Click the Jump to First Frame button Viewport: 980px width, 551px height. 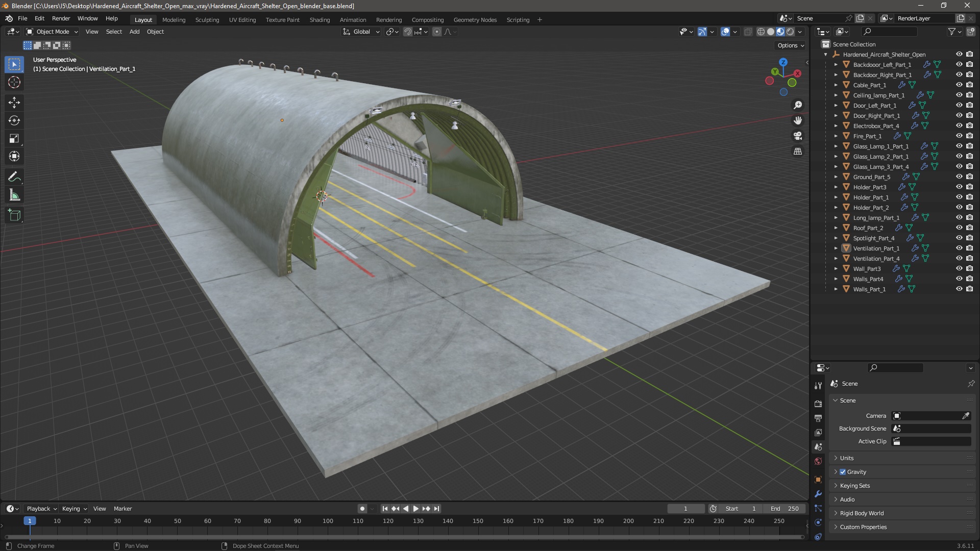(384, 508)
